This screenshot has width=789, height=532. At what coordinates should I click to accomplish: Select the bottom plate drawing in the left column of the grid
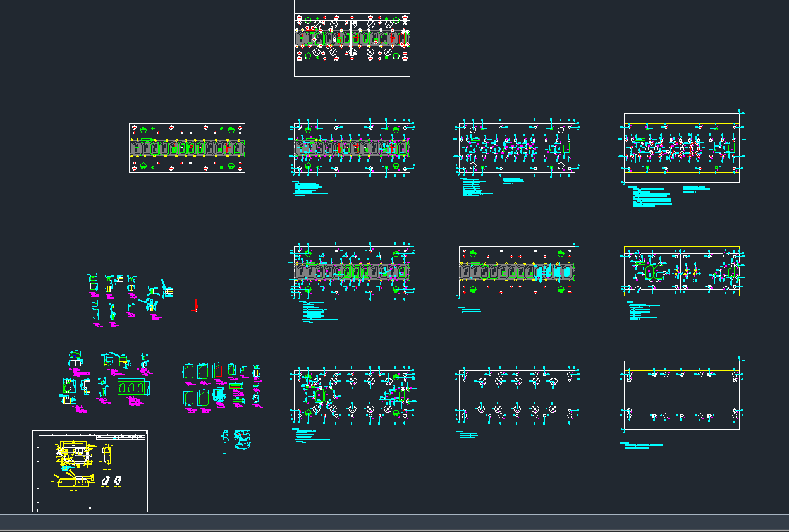pos(352,395)
